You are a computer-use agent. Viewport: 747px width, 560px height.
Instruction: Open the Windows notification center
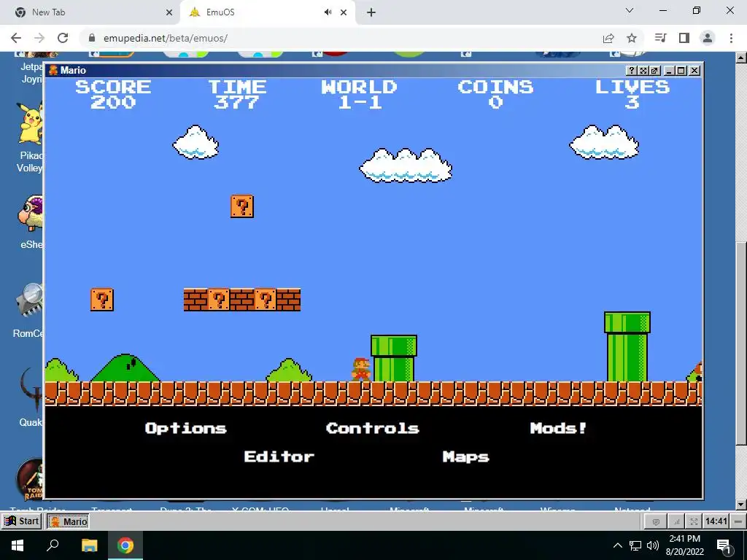(724, 545)
